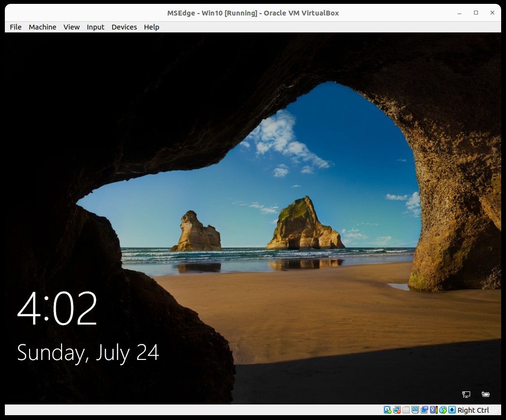Click the network adapters status icon

point(396,410)
